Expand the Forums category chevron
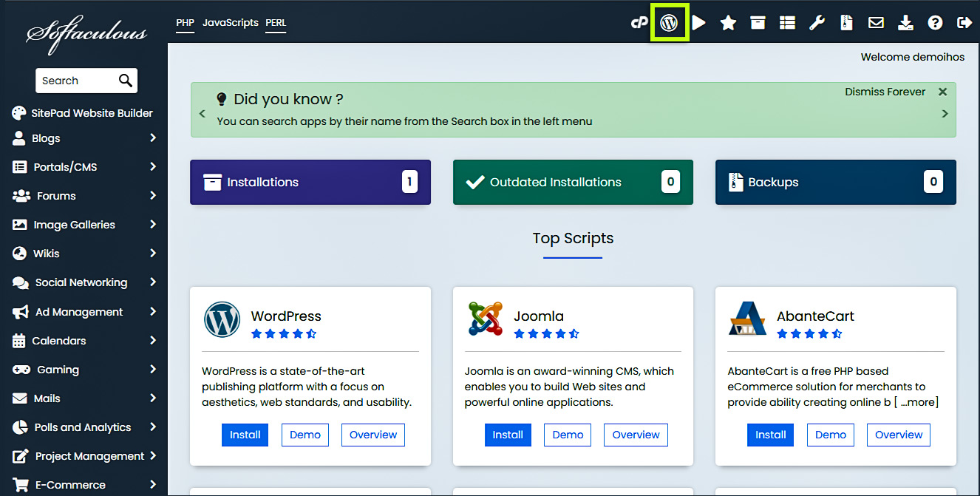Screen dimensions: 980x496 point(153,196)
